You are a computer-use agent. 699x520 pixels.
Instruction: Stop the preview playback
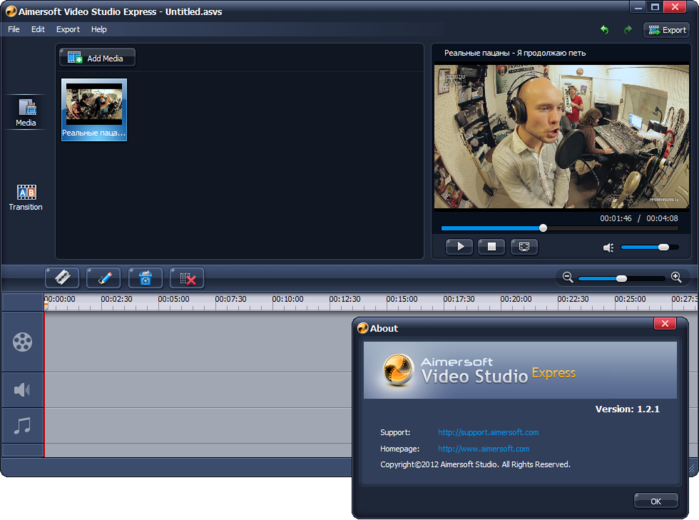(491, 247)
